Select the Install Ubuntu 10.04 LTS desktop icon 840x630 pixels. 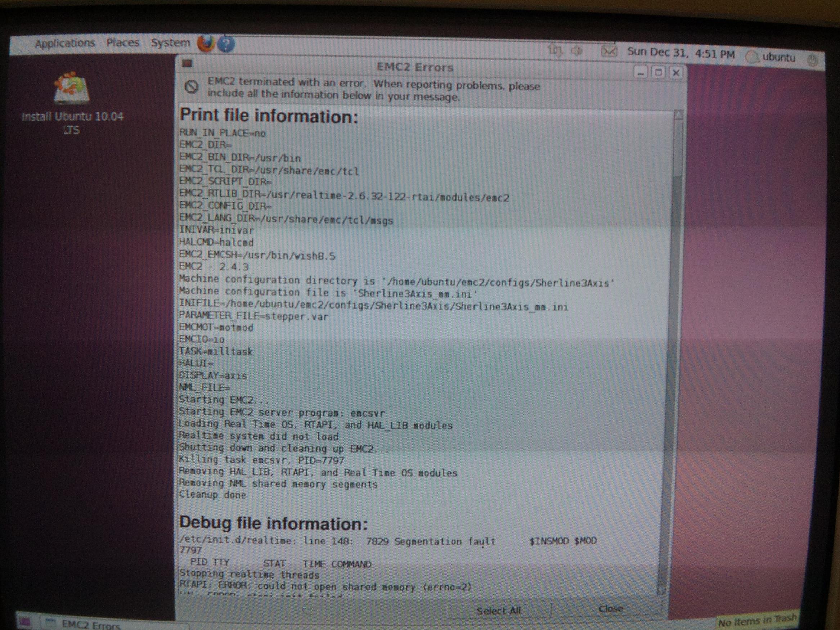(72, 103)
